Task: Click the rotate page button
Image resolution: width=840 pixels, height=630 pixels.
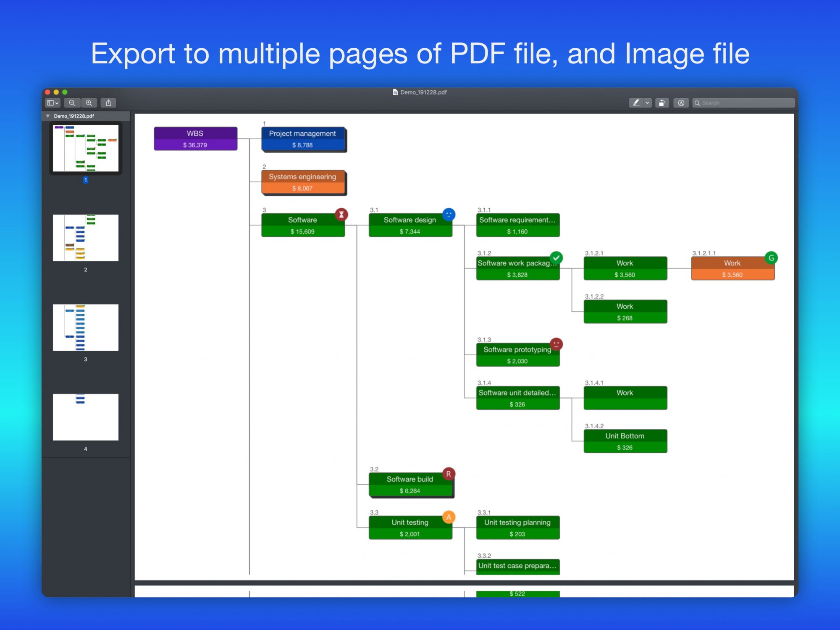Action: [662, 103]
